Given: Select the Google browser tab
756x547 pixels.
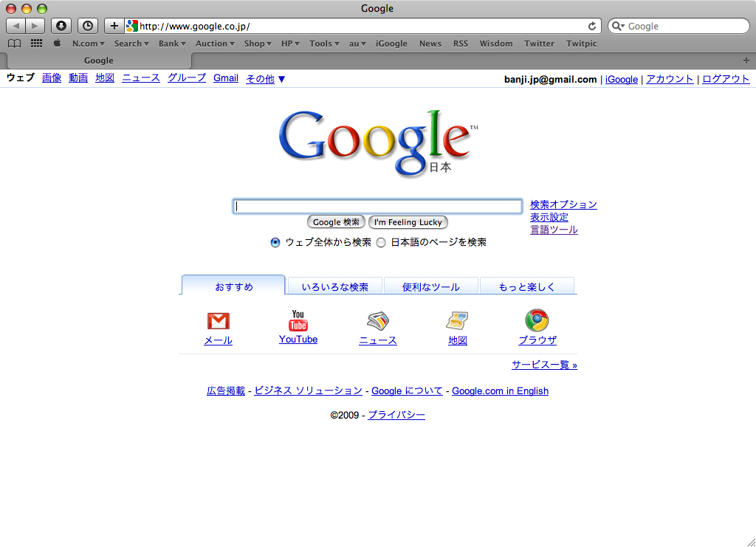Looking at the screenshot, I should click(99, 61).
